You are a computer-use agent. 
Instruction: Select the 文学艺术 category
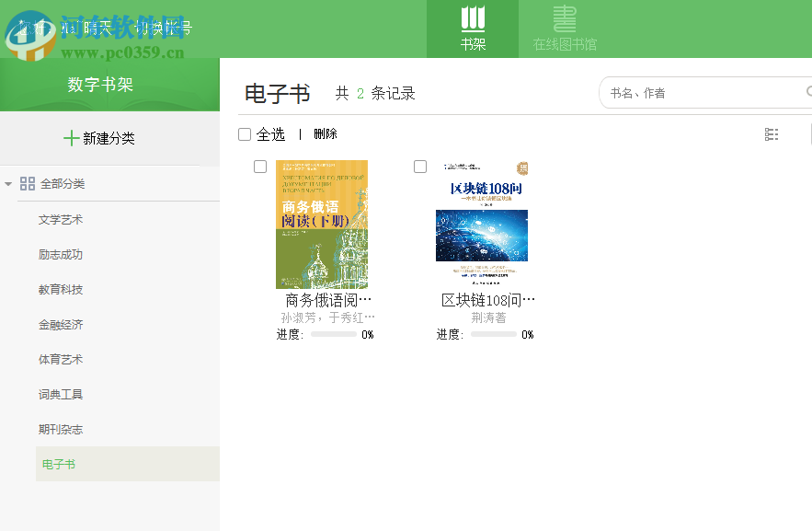coord(63,219)
